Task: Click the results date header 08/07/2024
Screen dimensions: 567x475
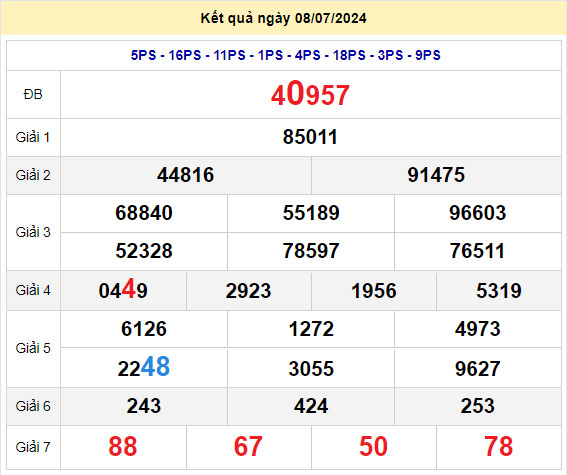Action: click(x=284, y=18)
